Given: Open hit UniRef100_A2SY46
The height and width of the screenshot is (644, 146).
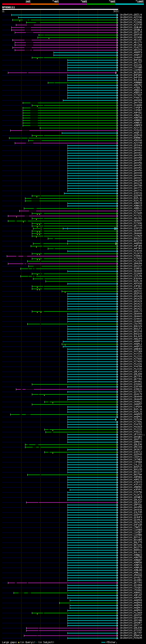Looking at the screenshot, I should coord(131,17).
